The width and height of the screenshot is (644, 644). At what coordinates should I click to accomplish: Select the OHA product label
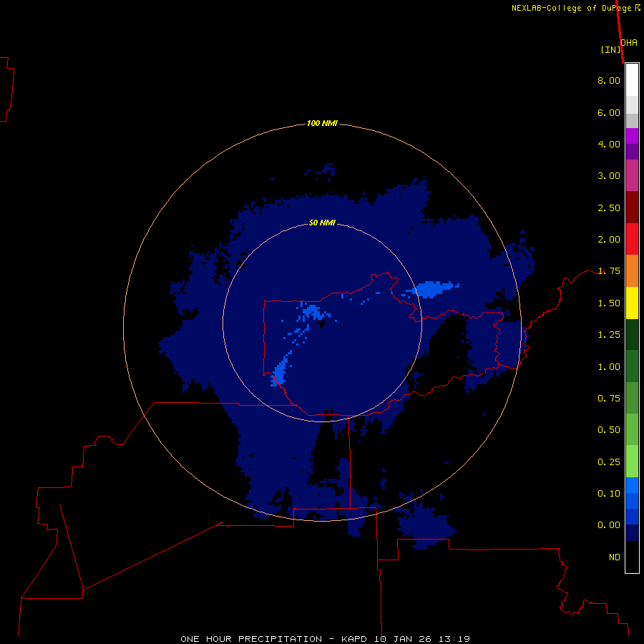[x=629, y=43]
